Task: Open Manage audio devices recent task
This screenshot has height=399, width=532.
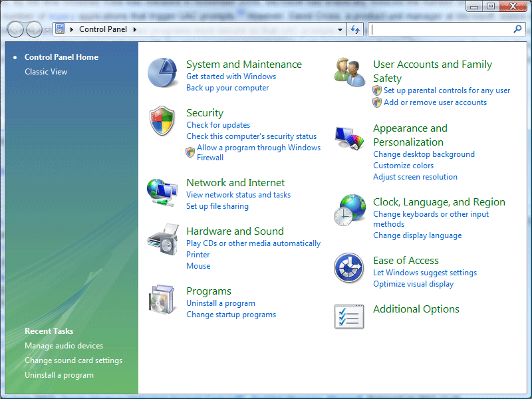Action: coord(64,346)
